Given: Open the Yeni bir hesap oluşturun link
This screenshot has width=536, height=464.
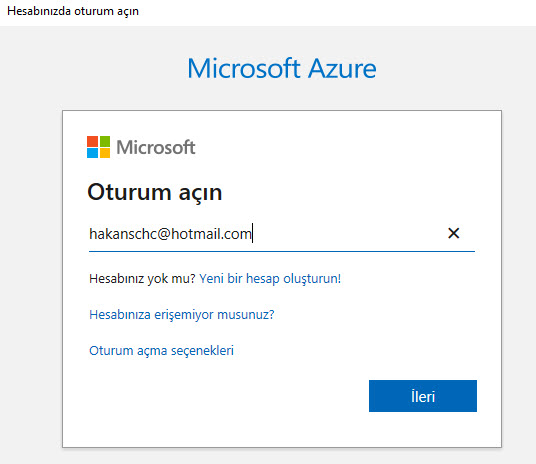Looking at the screenshot, I should point(270,278).
